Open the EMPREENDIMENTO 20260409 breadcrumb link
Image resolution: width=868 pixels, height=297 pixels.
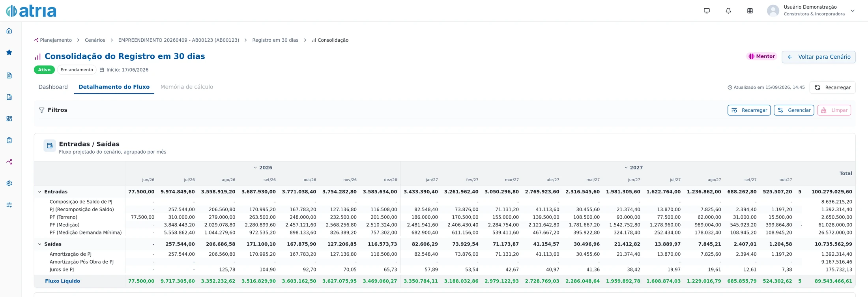coord(179,40)
